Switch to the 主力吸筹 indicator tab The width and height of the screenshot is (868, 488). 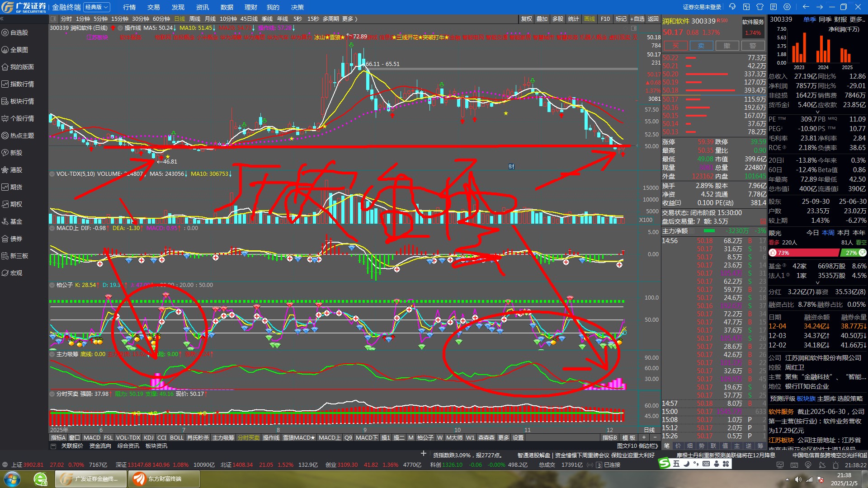point(223,437)
